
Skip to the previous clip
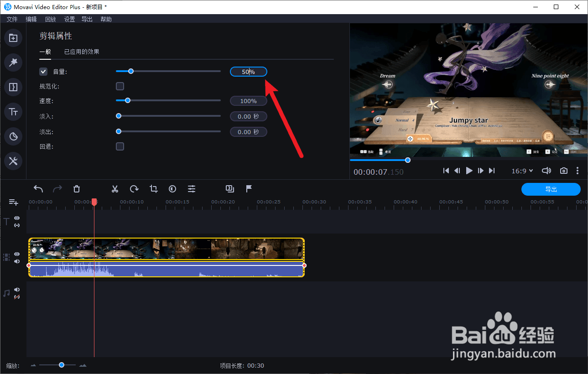446,171
